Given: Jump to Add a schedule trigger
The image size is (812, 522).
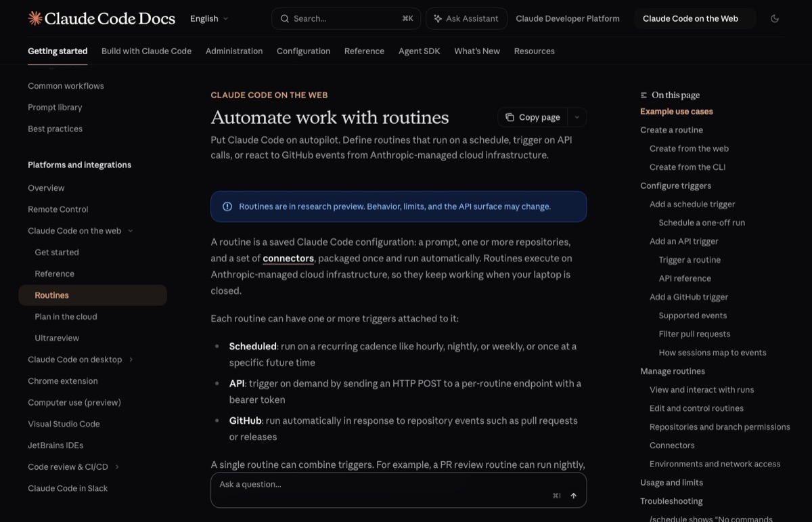Looking at the screenshot, I should coord(692,204).
